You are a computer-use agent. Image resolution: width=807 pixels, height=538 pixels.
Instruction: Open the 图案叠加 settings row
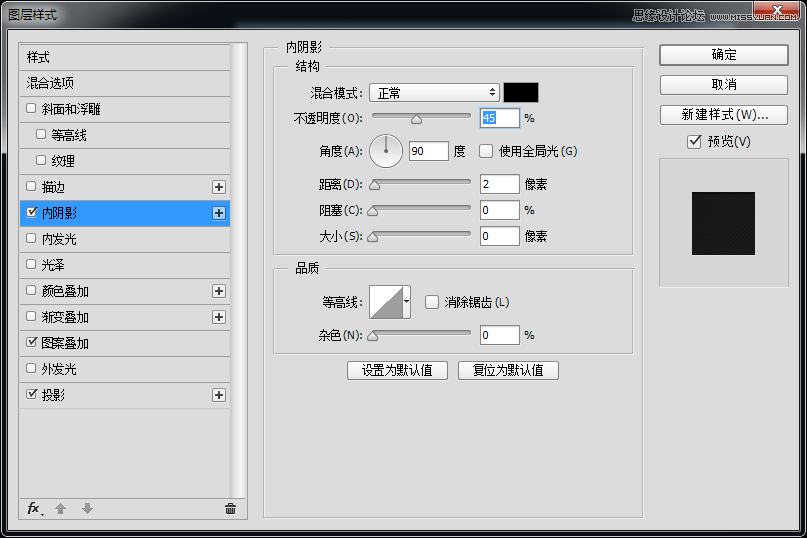[125, 343]
